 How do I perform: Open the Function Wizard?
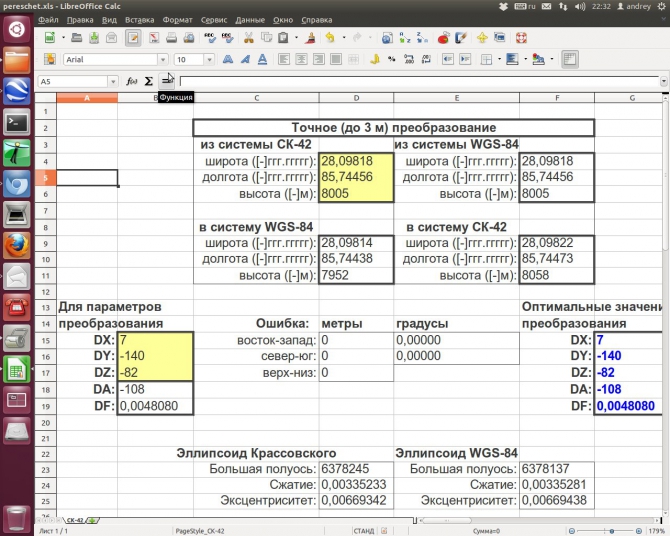coord(132,81)
